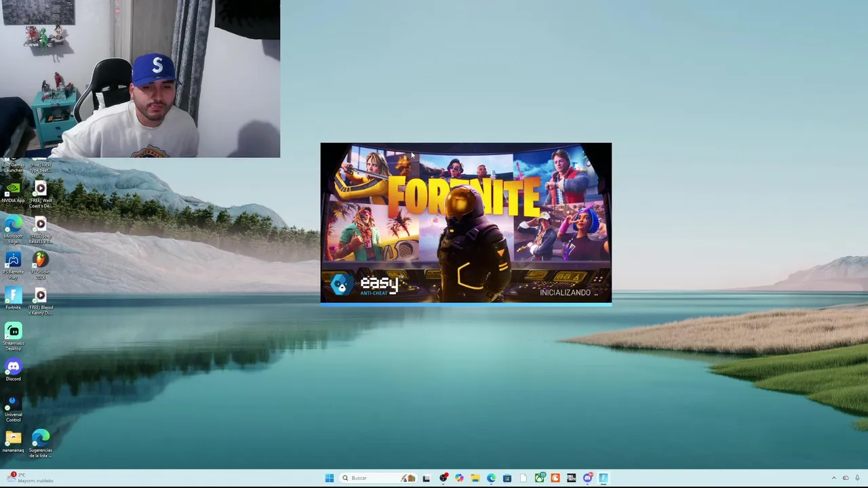This screenshot has height=488, width=868.
Task: Select the Streamlabs Desktop shortcut
Action: (x=13, y=336)
